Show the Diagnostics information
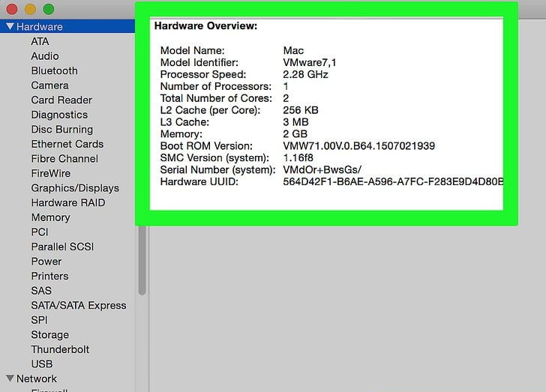The width and height of the screenshot is (546, 392). (59, 115)
